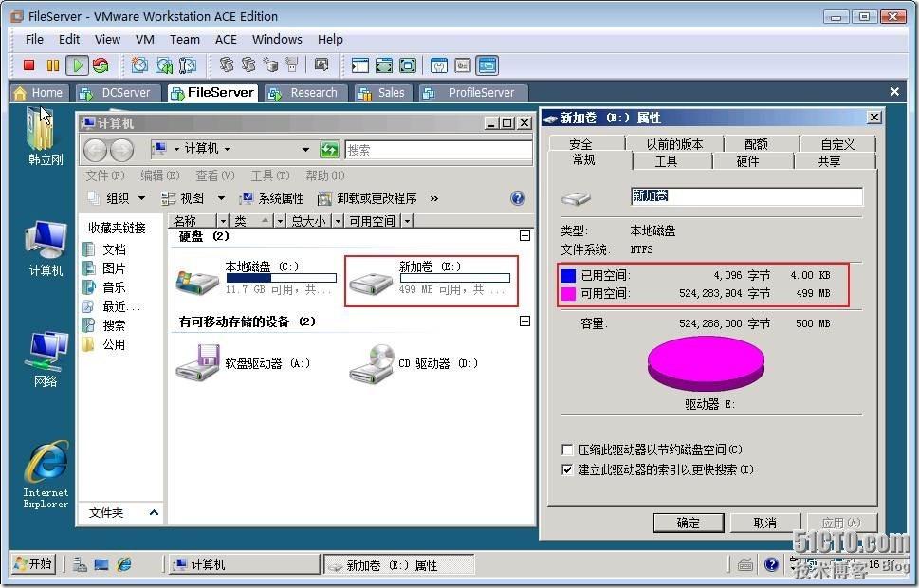Open the VMware Team menu
The height and width of the screenshot is (588, 919).
click(x=185, y=39)
